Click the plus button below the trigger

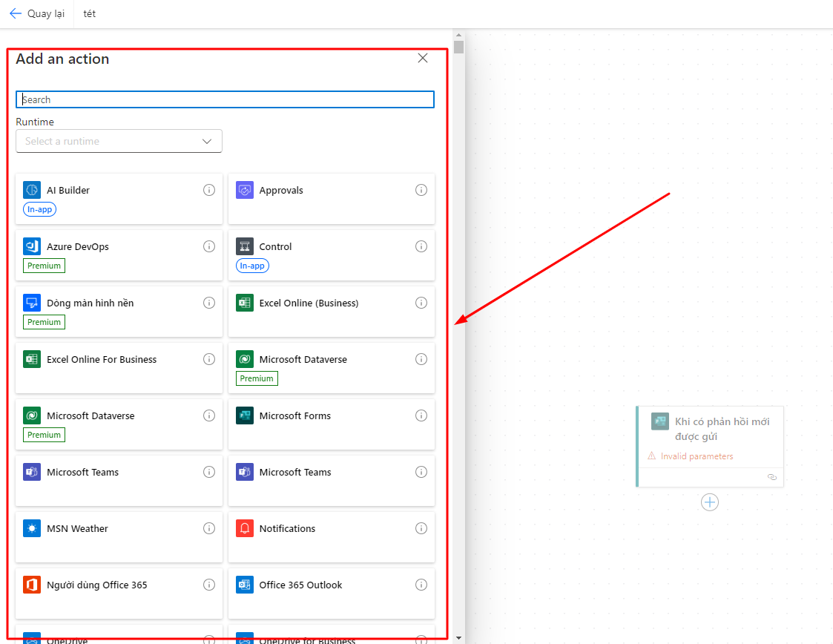(x=710, y=502)
